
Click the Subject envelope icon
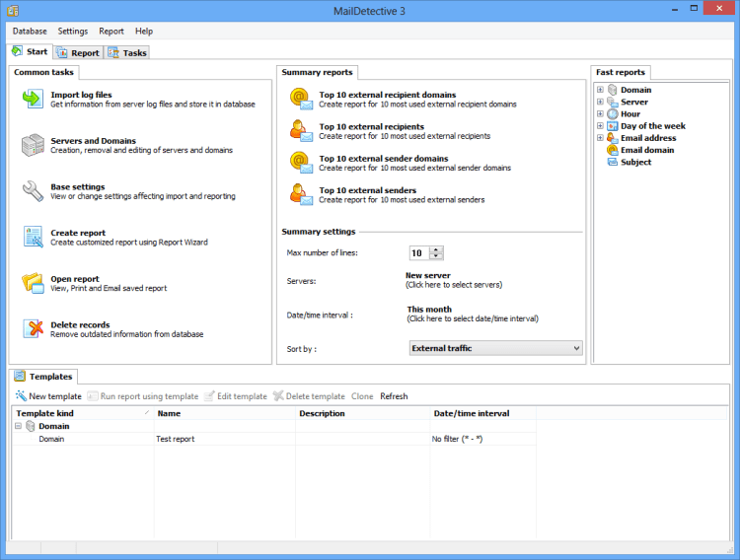[612, 162]
